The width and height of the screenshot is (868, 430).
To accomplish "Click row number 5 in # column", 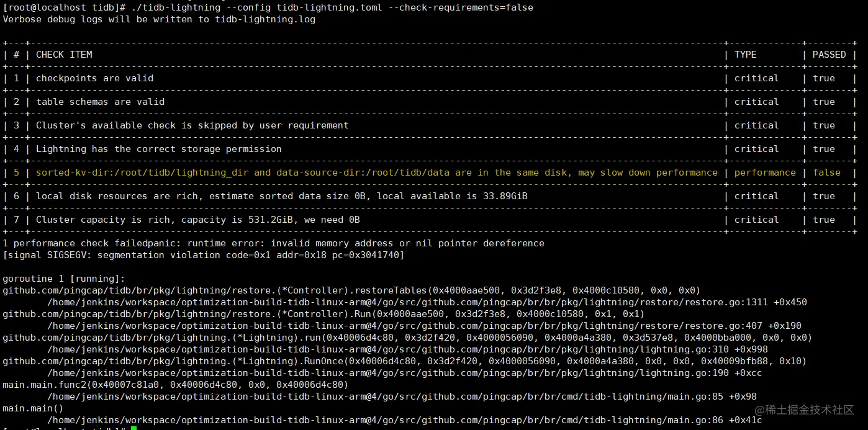I will coord(16,172).
